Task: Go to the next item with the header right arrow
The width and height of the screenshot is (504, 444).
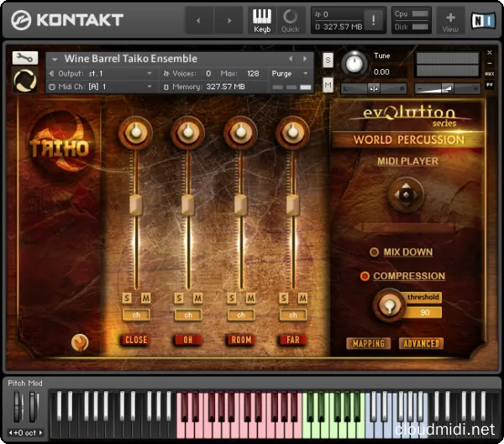Action: [229, 20]
